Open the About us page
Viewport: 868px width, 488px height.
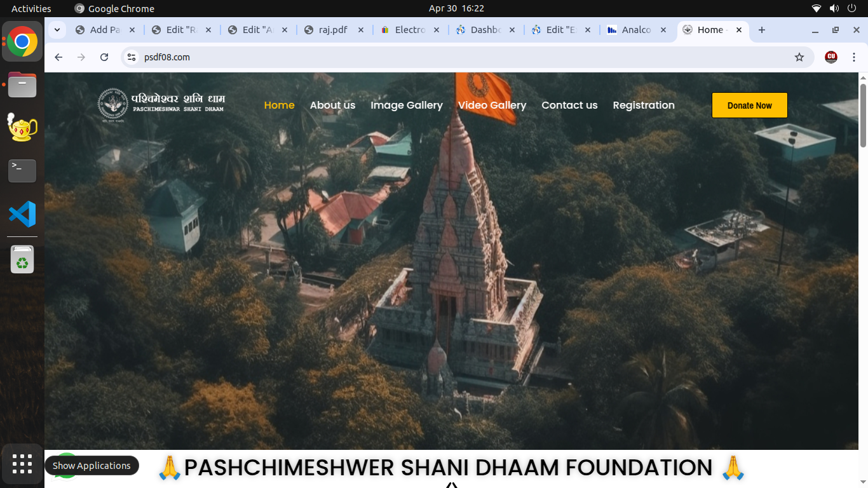tap(332, 105)
